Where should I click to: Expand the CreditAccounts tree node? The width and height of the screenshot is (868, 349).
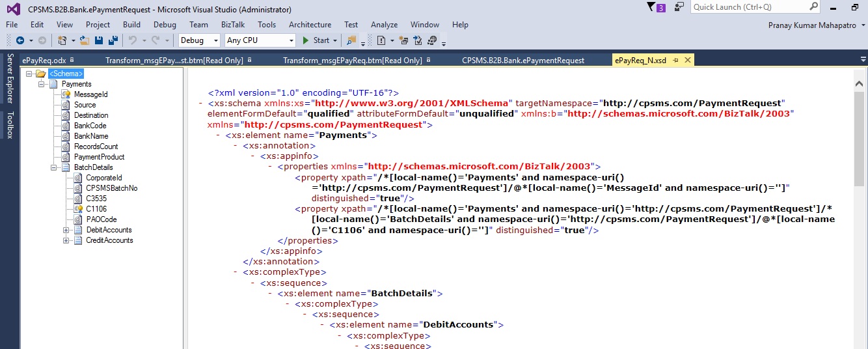[66, 240]
